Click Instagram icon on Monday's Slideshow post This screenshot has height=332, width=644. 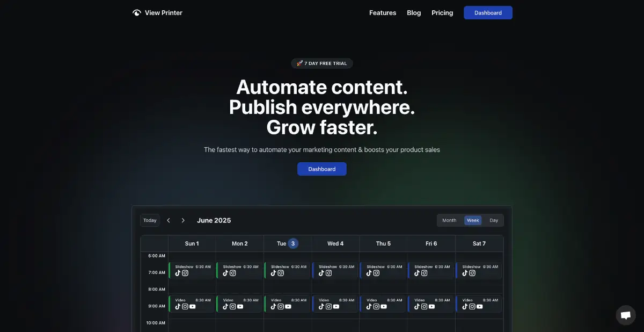click(x=233, y=273)
